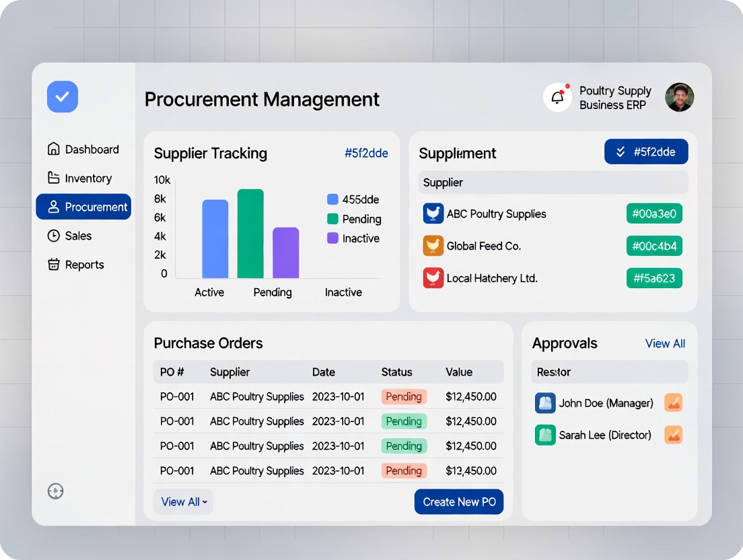Click chart icon next to John Doe
Viewport: 743px width, 560px height.
674,403
